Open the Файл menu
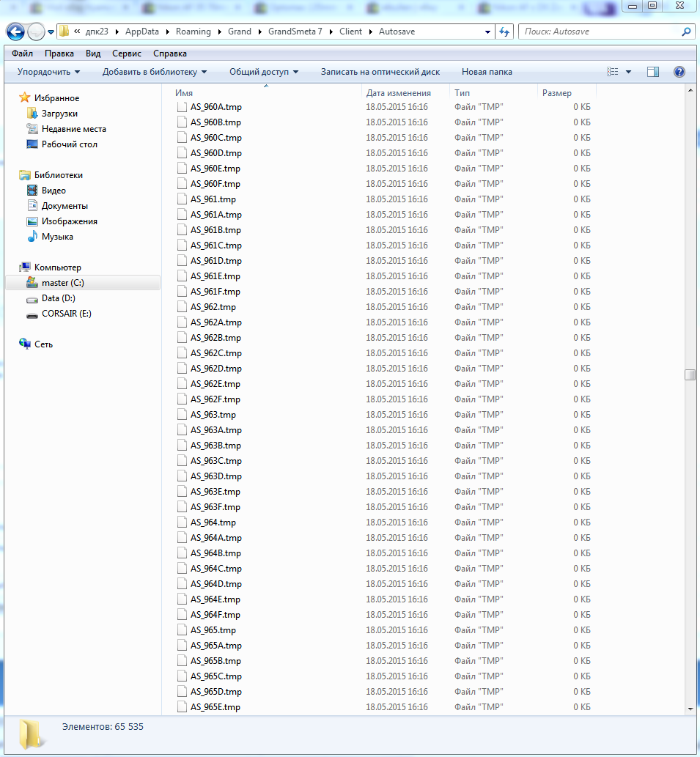Screen dimensions: 700x757 tap(22, 53)
